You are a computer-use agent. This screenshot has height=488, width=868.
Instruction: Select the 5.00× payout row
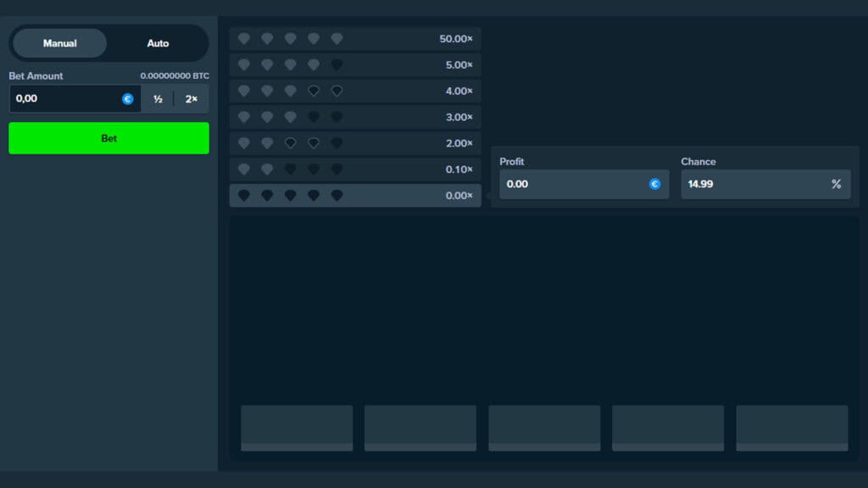[354, 65]
